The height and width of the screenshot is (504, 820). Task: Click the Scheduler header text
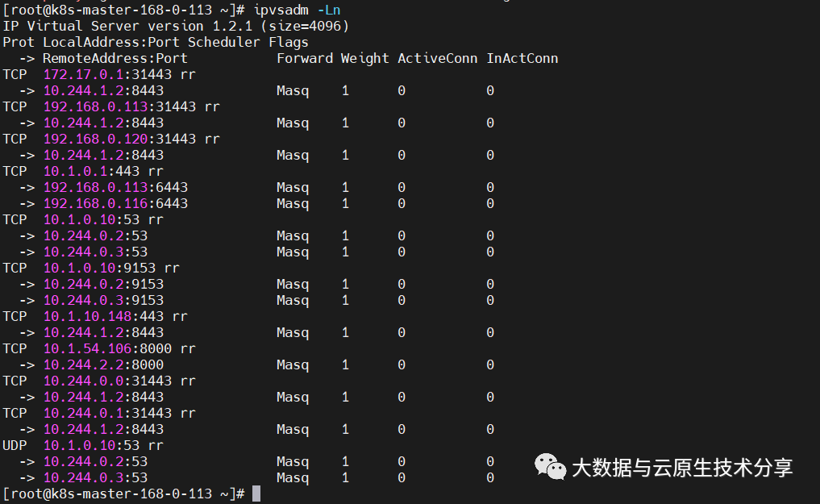tap(224, 42)
